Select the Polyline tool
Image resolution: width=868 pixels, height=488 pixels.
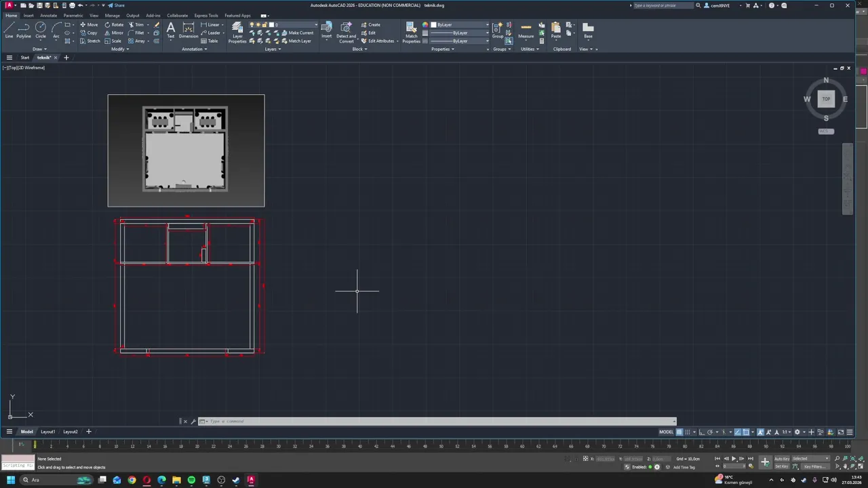coord(24,30)
